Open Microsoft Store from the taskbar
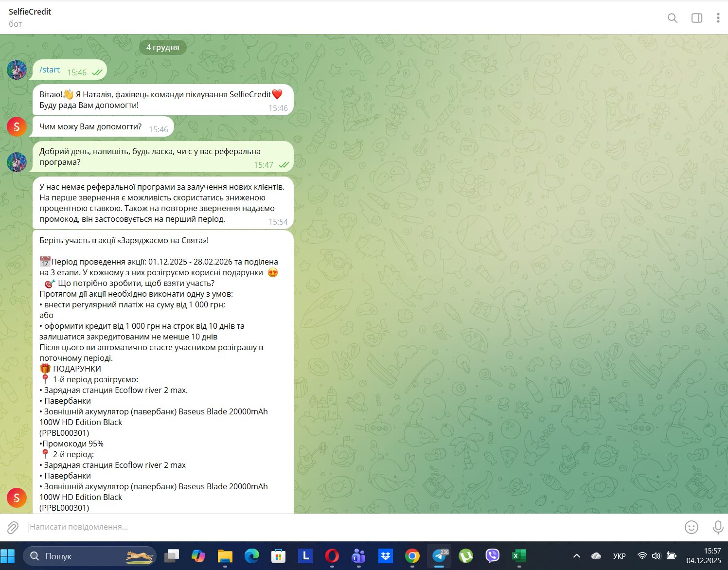This screenshot has height=570, width=728. tap(278, 556)
